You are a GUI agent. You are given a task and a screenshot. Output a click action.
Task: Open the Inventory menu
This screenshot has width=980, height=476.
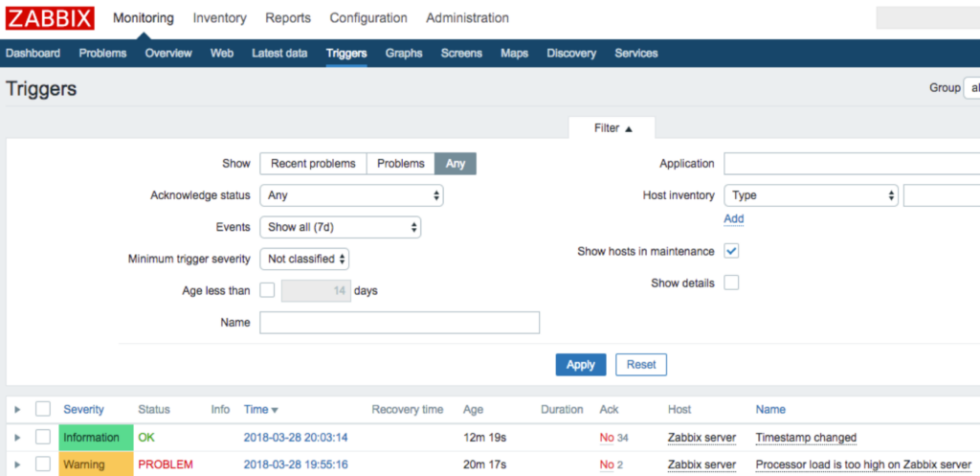(219, 18)
